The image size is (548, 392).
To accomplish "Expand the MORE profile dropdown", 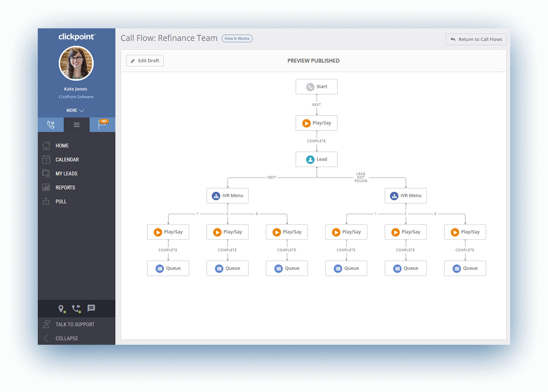I will click(x=75, y=110).
